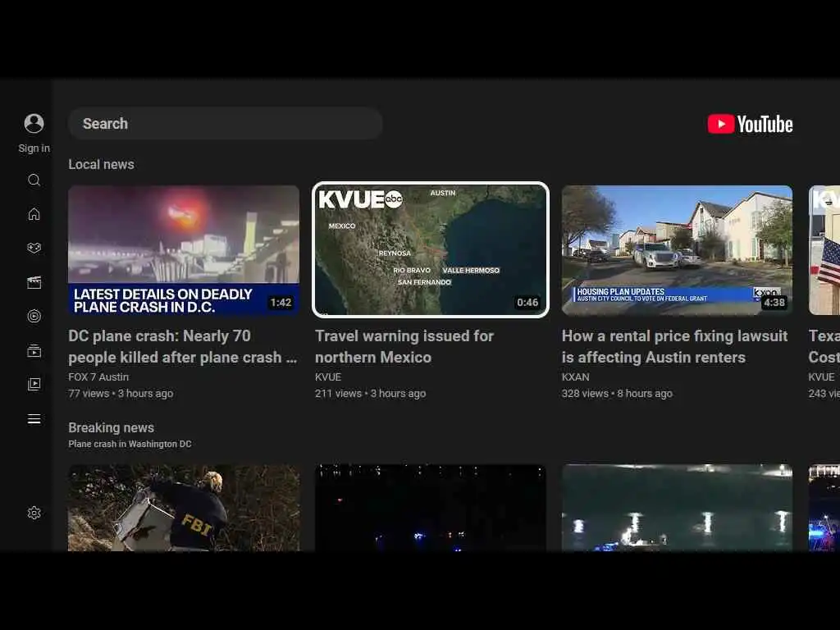Open title 'DC plane crash: Nearly 70 people killed'
The height and width of the screenshot is (630, 840).
183,347
